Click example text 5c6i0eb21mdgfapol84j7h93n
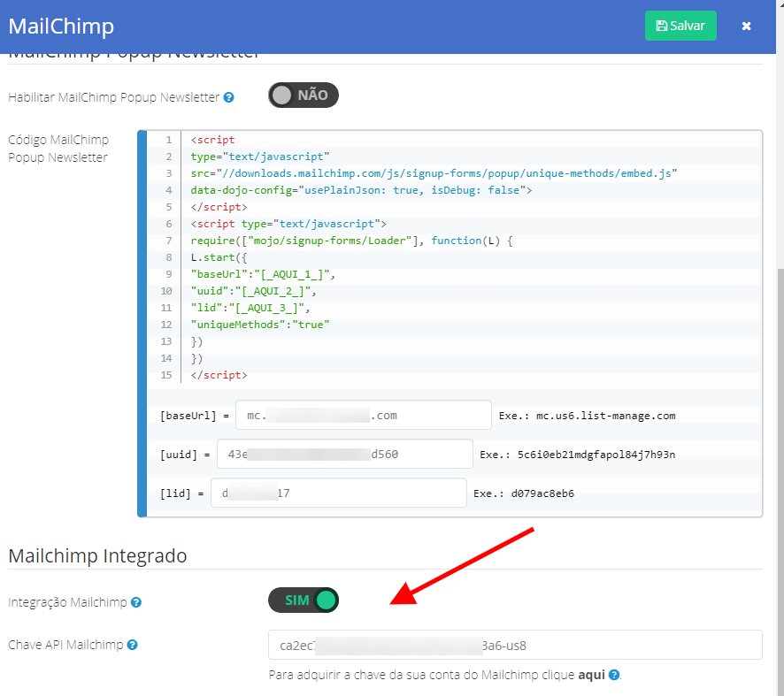Image resolution: width=784 pixels, height=696 pixels. [596, 455]
